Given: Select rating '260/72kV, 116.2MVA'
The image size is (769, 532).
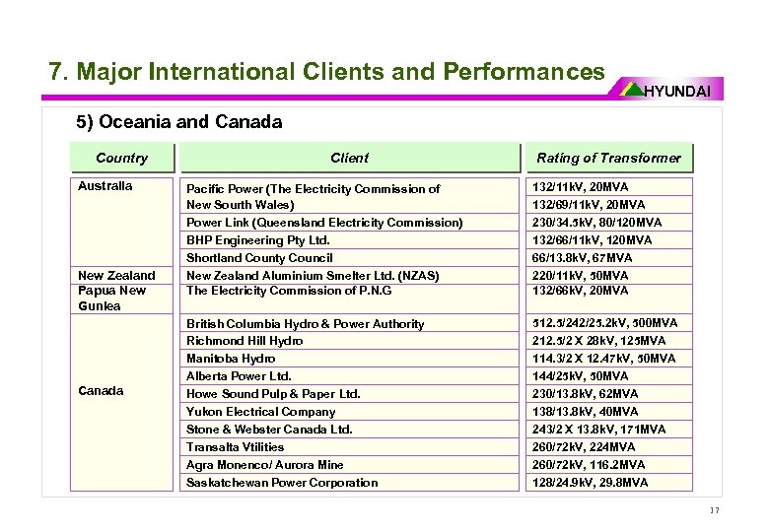Looking at the screenshot, I should [x=608, y=464].
